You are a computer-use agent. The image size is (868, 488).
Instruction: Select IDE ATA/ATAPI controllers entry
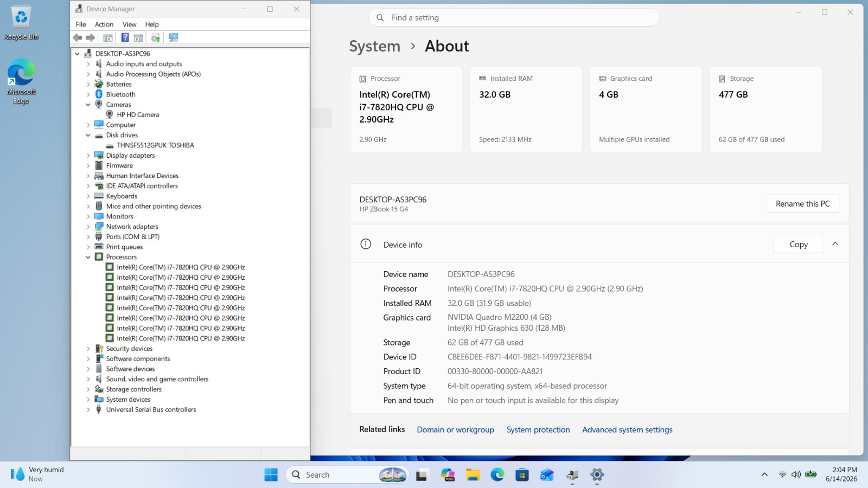(142, 186)
